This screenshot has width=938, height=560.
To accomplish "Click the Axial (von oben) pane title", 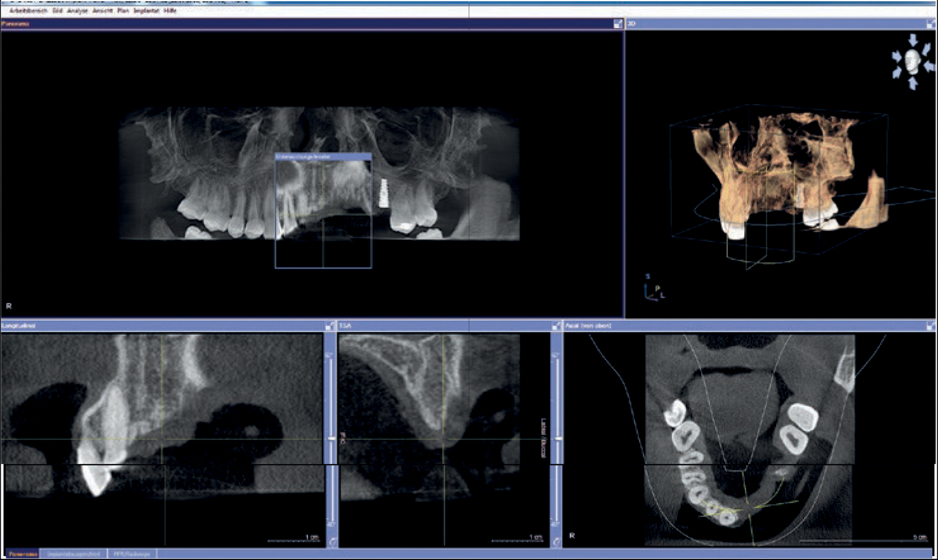I will click(x=588, y=326).
